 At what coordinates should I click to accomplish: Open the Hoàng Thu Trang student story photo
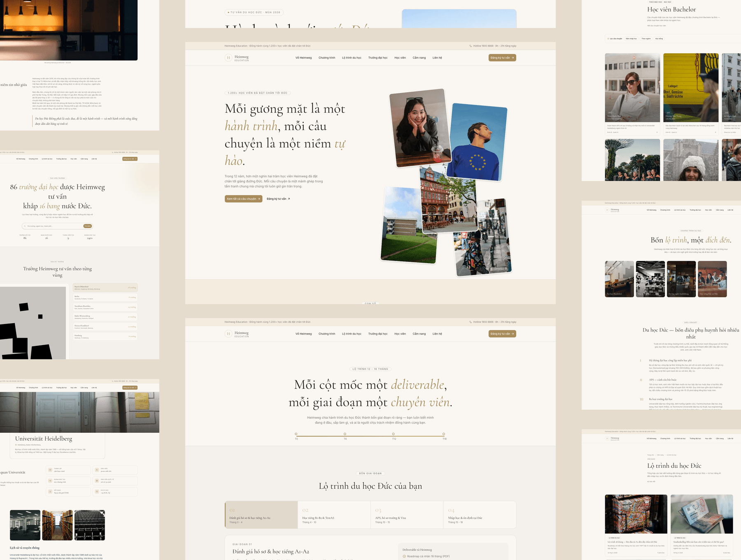[x=691, y=87]
